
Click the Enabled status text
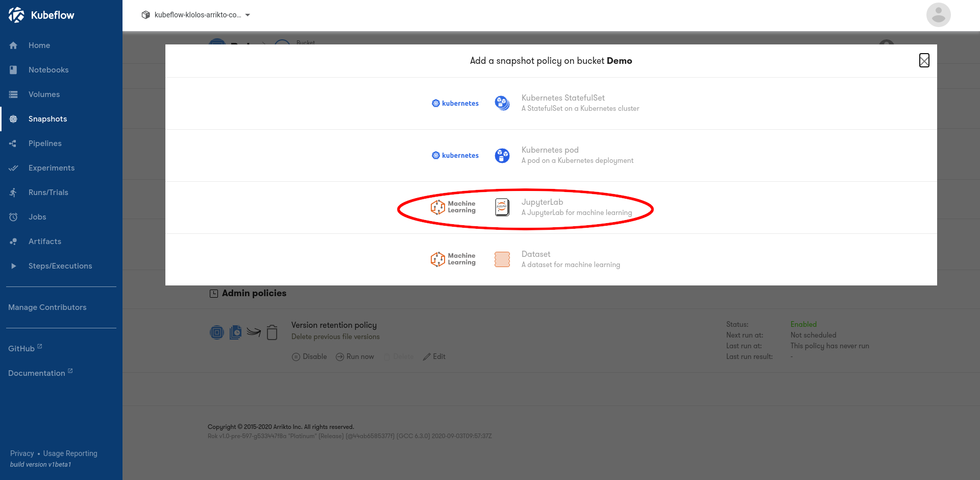pos(803,324)
